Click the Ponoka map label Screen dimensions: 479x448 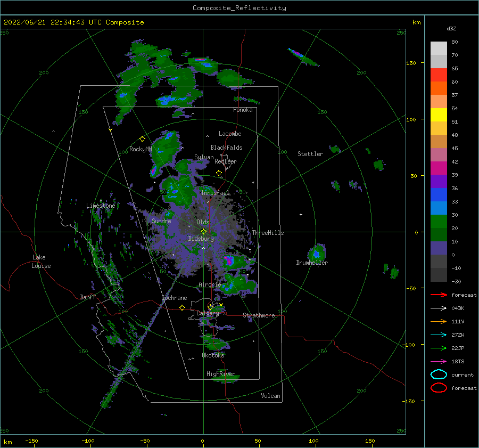click(243, 110)
